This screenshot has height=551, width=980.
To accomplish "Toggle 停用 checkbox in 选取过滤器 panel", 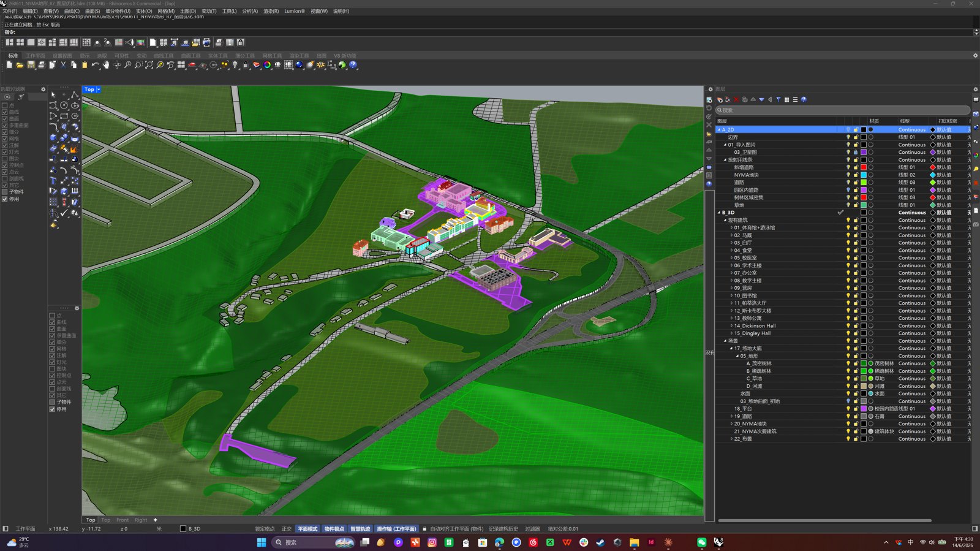I will [5, 199].
